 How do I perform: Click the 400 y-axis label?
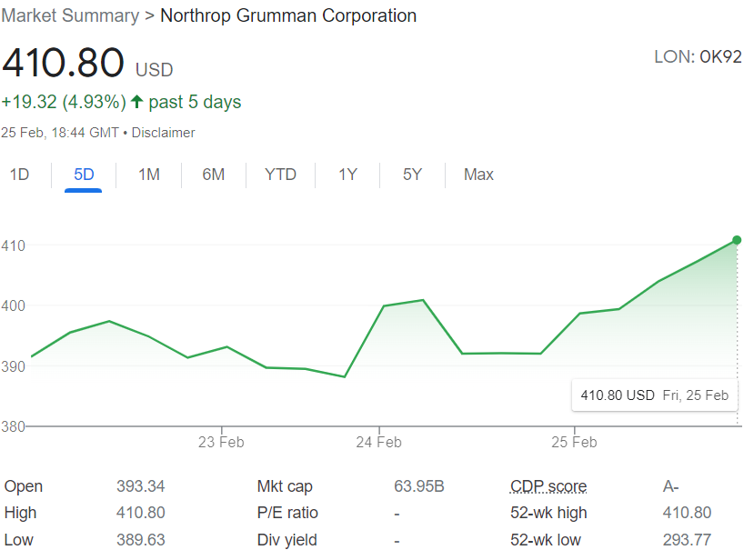point(13,305)
